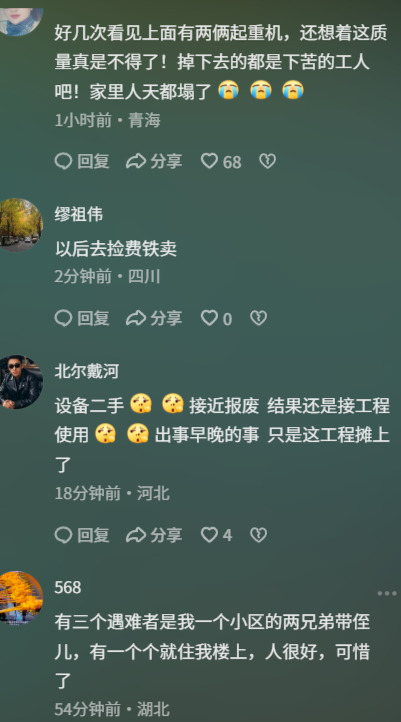The width and height of the screenshot is (401, 722).
Task: Dislike 缪祖伟's comment
Action: (x=258, y=318)
